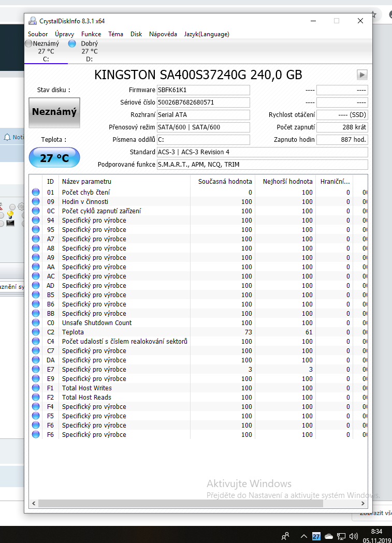Click status orb for Počet chyb čtení
The image size is (392, 543).
(36, 192)
